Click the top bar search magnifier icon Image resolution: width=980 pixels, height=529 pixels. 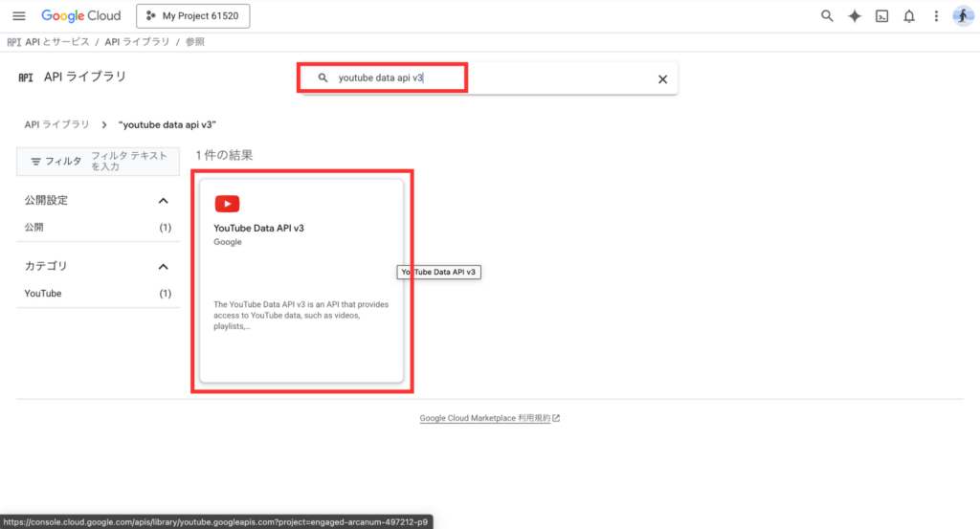pos(827,16)
